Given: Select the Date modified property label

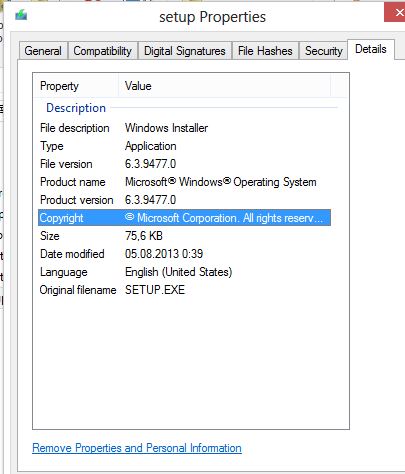Looking at the screenshot, I should click(x=72, y=254).
